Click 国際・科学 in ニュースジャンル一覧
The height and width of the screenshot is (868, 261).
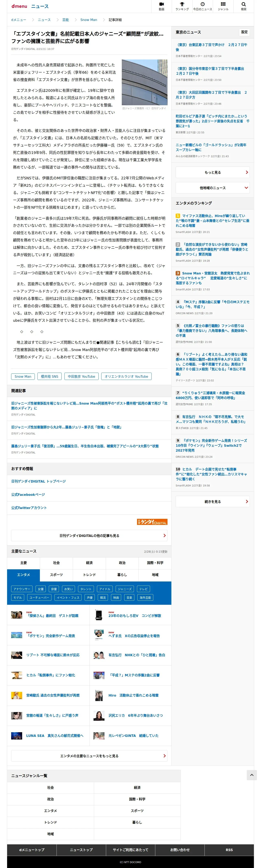coord(137,799)
